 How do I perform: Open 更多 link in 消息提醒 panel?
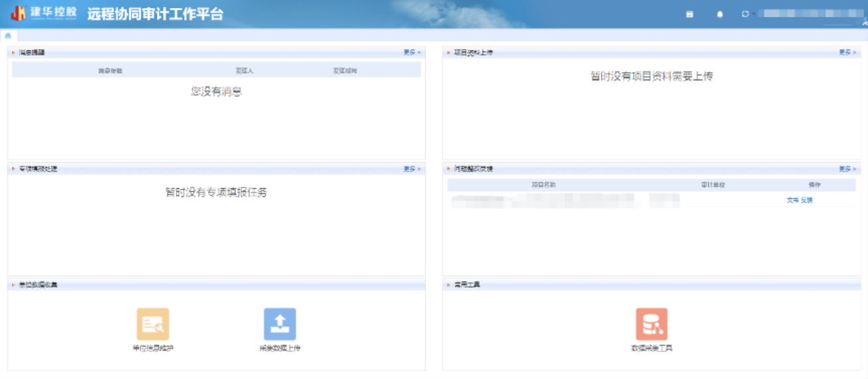coord(411,52)
